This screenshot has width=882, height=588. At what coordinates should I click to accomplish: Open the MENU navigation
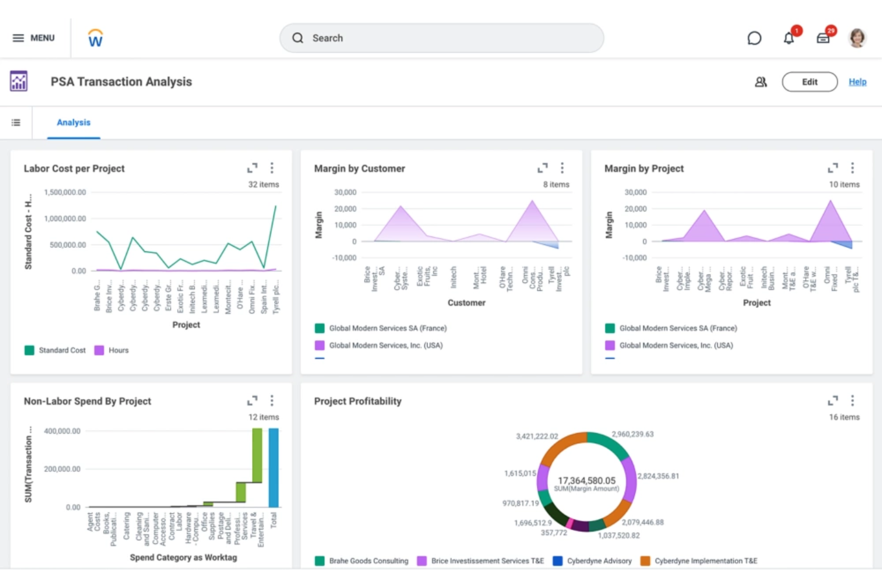[x=33, y=38]
